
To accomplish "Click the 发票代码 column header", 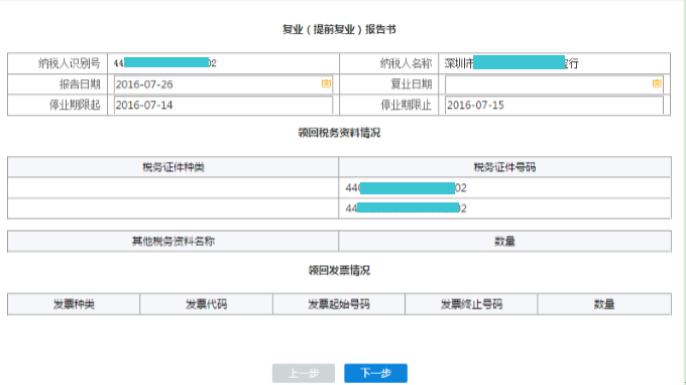I will tap(206, 304).
